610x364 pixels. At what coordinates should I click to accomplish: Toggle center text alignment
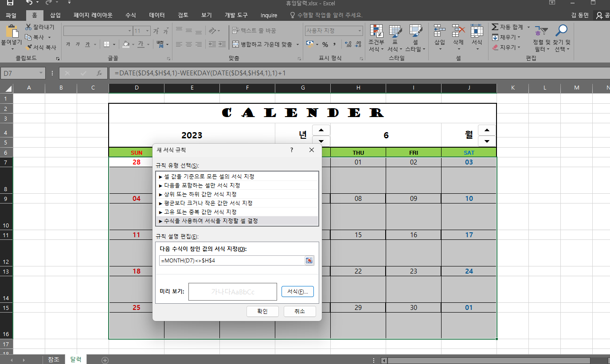[189, 44]
